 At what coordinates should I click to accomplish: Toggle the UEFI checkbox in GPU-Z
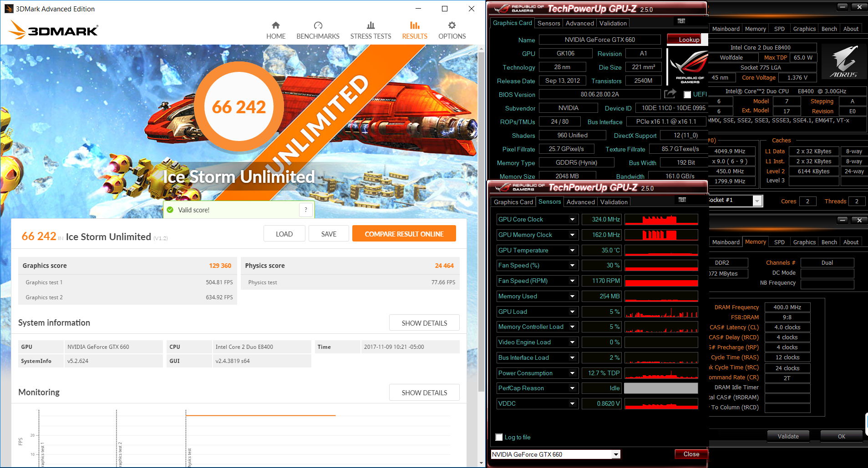tap(687, 95)
